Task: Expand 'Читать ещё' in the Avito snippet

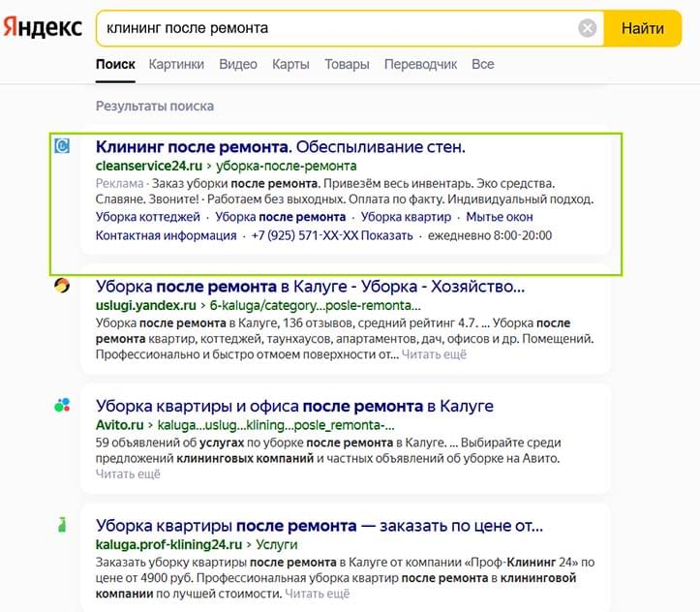Action: coord(128,474)
